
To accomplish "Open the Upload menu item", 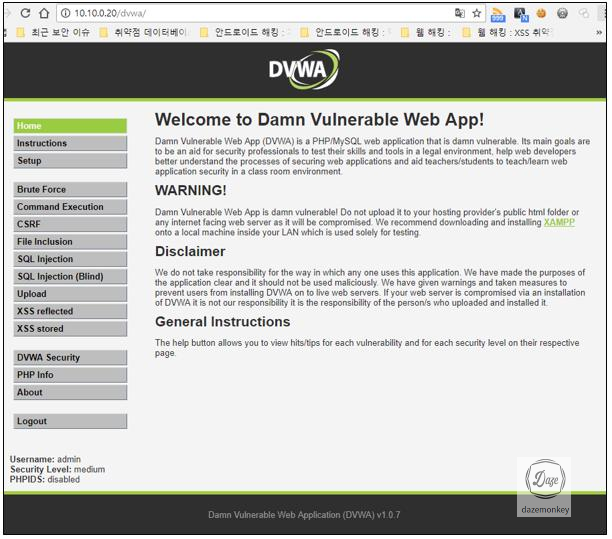I will tap(70, 294).
